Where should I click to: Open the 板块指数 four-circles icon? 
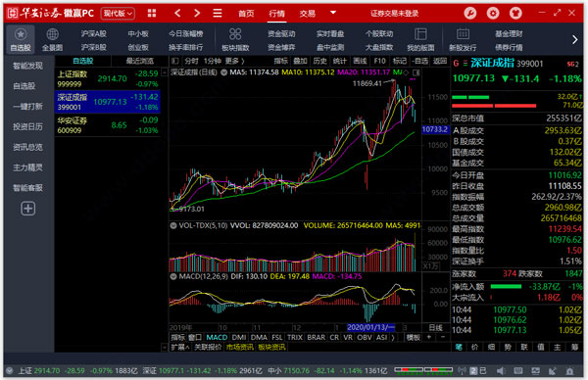pyautogui.click(x=235, y=34)
